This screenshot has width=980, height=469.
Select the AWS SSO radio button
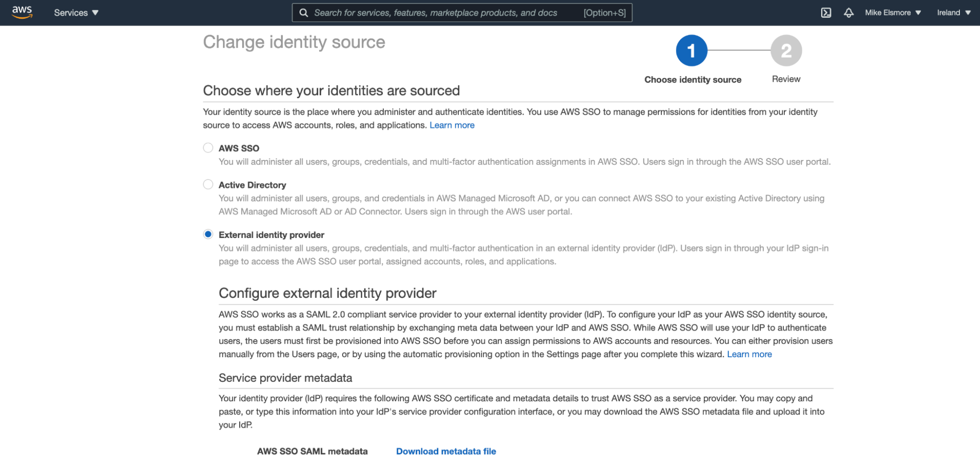pos(208,147)
